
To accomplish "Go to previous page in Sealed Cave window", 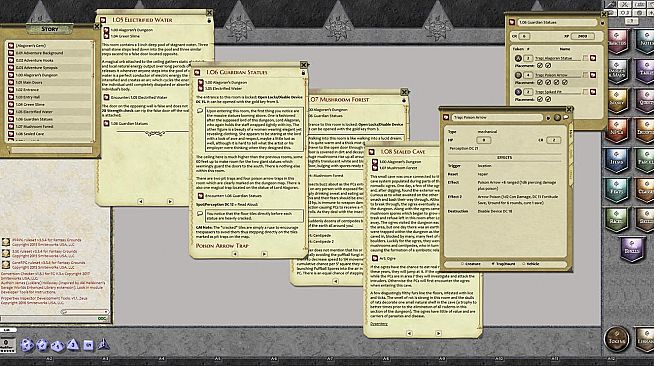I will point(409,333).
